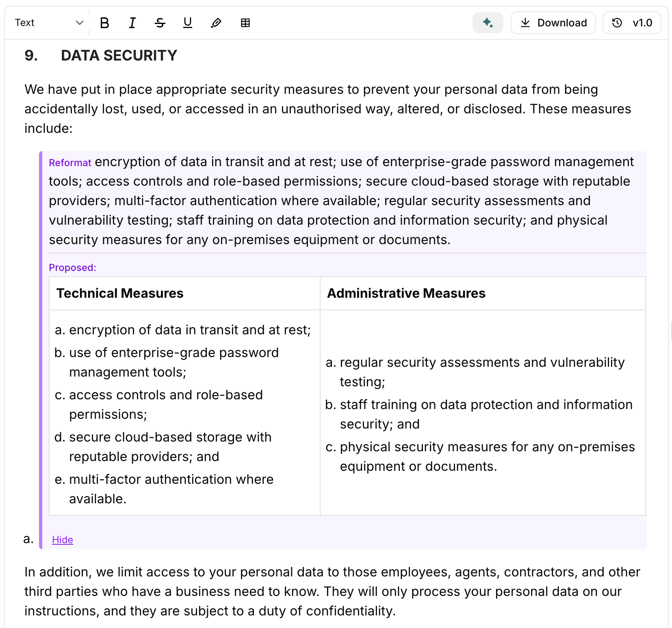This screenshot has height=628, width=672.
Task: Click the Technical Measures column header
Action: coord(120,293)
